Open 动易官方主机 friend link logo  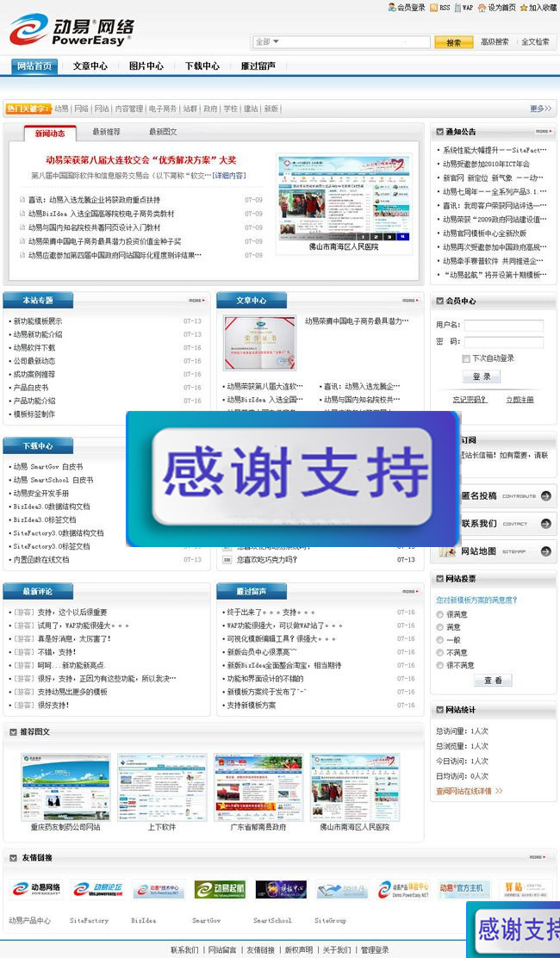[x=464, y=889]
